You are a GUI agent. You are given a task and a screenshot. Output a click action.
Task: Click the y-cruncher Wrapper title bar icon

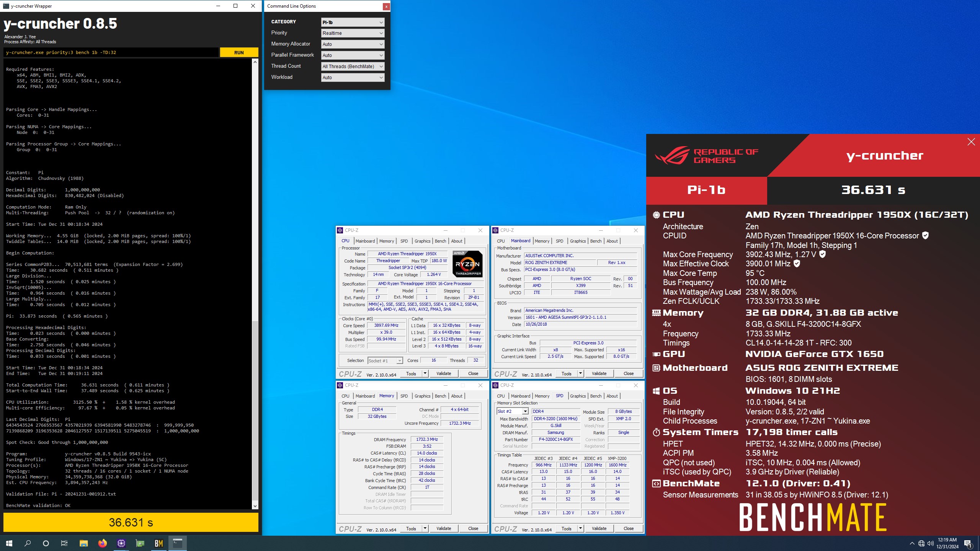pyautogui.click(x=5, y=6)
